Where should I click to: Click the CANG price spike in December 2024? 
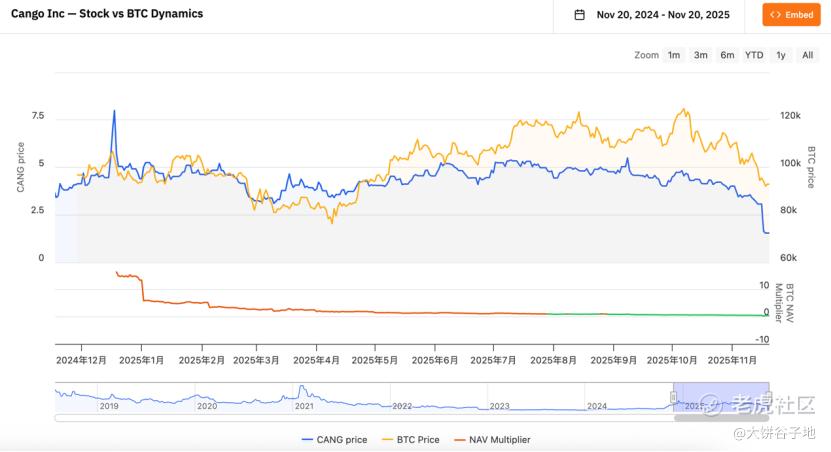click(114, 112)
